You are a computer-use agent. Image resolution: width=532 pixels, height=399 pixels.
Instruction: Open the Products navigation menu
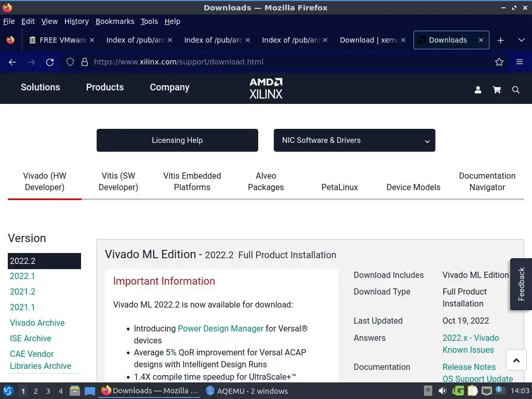pyautogui.click(x=105, y=87)
